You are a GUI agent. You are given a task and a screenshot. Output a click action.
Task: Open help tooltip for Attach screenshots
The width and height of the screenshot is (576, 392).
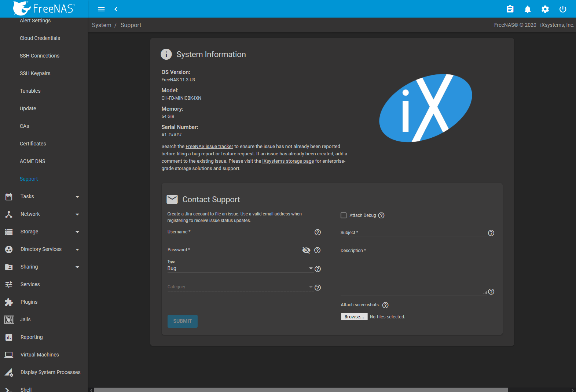click(x=385, y=305)
